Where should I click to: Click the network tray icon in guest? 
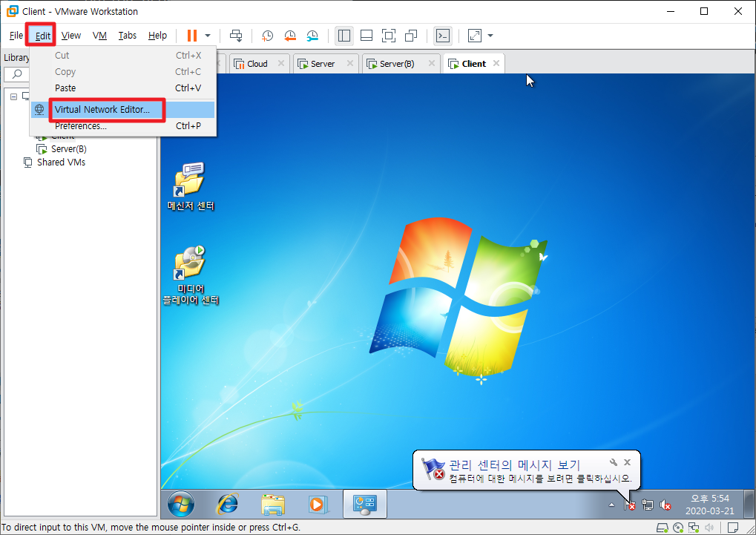click(x=648, y=505)
